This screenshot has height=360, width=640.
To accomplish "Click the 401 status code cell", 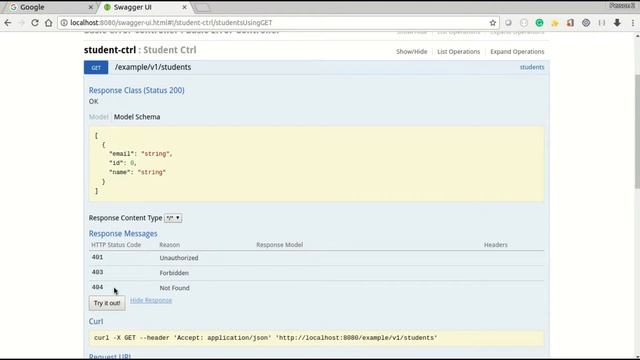I will [97, 257].
